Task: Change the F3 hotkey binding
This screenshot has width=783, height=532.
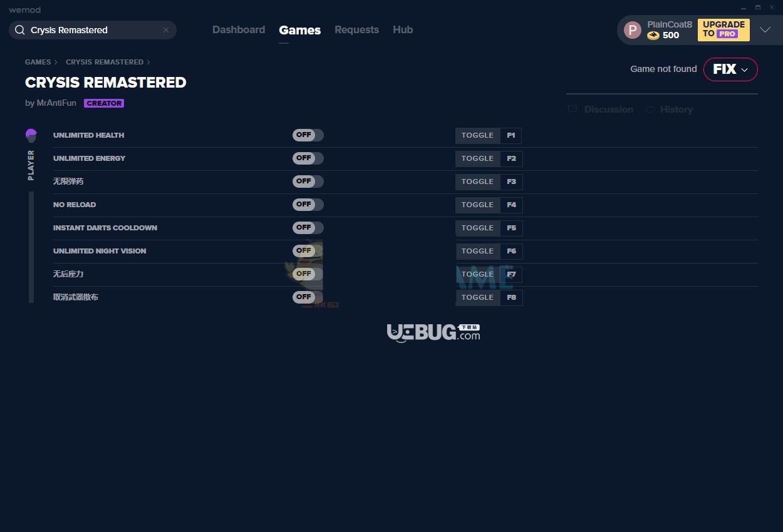Action: (x=511, y=182)
